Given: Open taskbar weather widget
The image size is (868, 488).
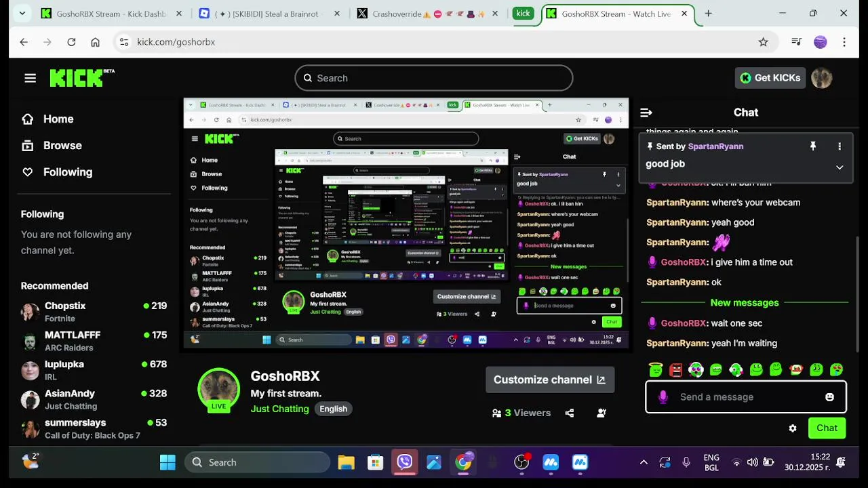Looking at the screenshot, I should 31,462.
